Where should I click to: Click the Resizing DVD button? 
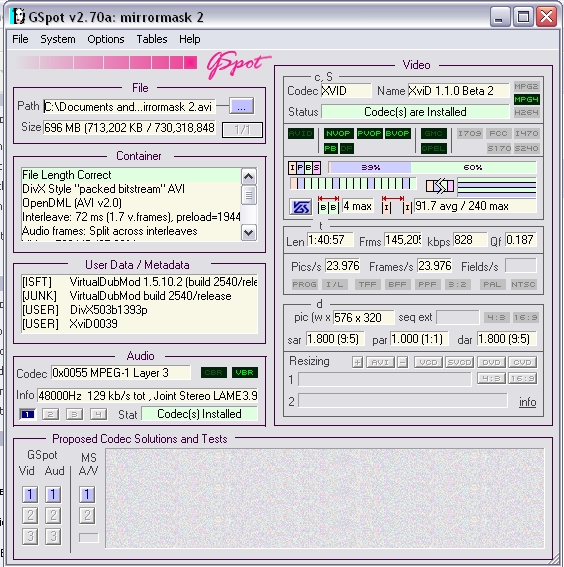coord(491,362)
